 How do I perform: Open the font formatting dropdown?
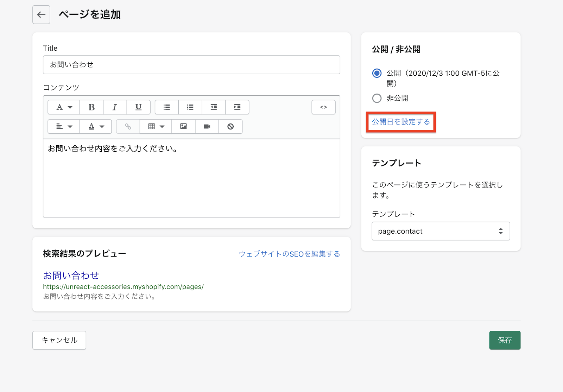click(64, 107)
